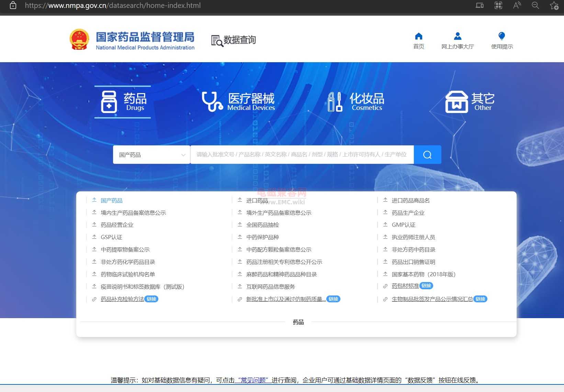564x392 pixels.
Task: Click the browser screen cast icon
Action: [x=480, y=5]
